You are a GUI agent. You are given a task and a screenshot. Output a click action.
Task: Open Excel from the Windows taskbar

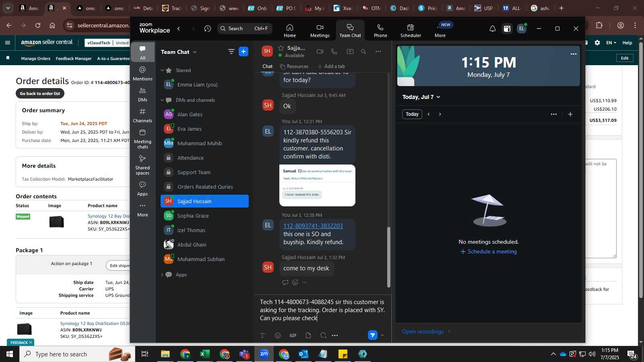(x=205, y=354)
